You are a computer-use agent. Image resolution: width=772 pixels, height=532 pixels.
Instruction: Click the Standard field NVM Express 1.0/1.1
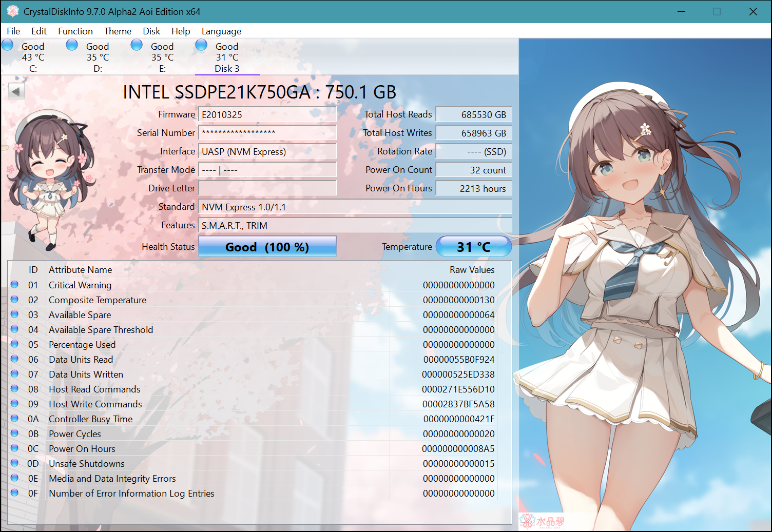[x=355, y=207]
